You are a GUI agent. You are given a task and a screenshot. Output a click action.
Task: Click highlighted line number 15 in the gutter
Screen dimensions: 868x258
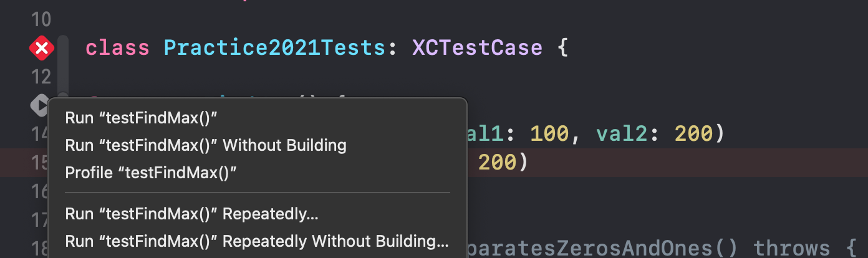point(40,163)
